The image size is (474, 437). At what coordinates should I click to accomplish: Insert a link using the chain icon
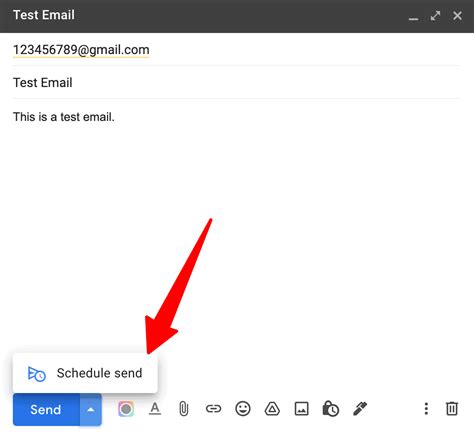pos(213,409)
